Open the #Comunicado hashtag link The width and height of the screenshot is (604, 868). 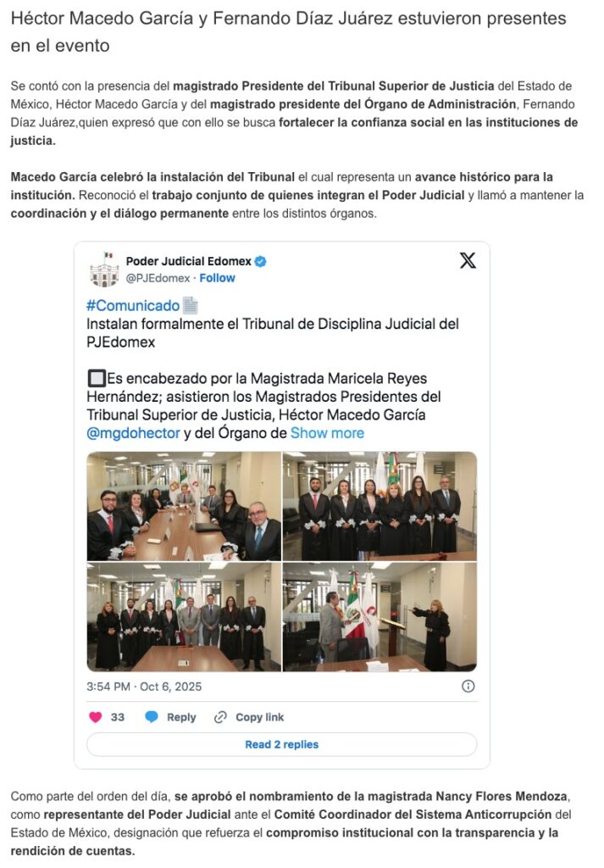(x=133, y=305)
